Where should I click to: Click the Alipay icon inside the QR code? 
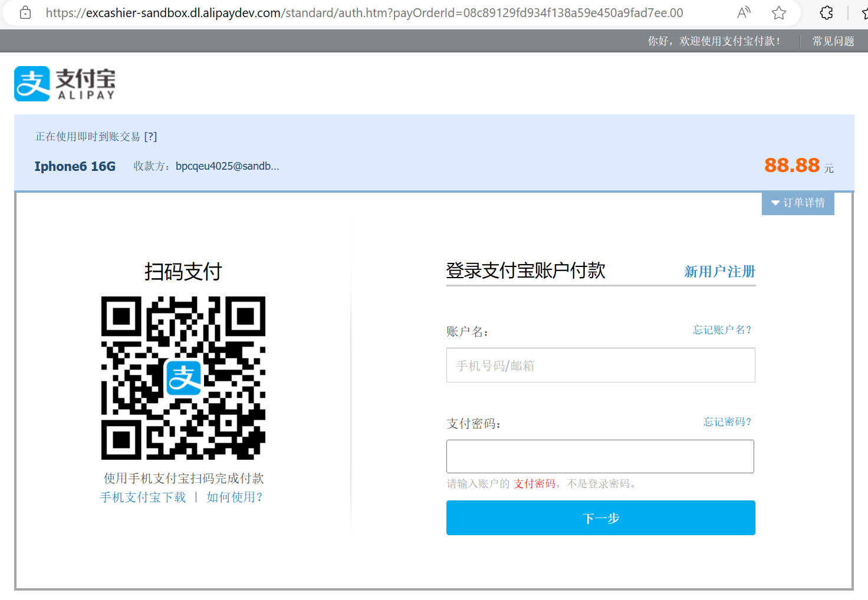[x=184, y=378]
